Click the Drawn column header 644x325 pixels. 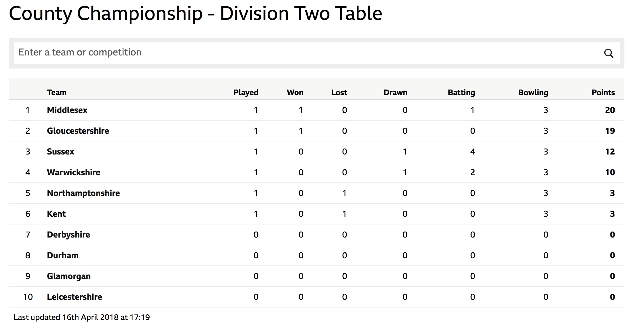tap(395, 93)
